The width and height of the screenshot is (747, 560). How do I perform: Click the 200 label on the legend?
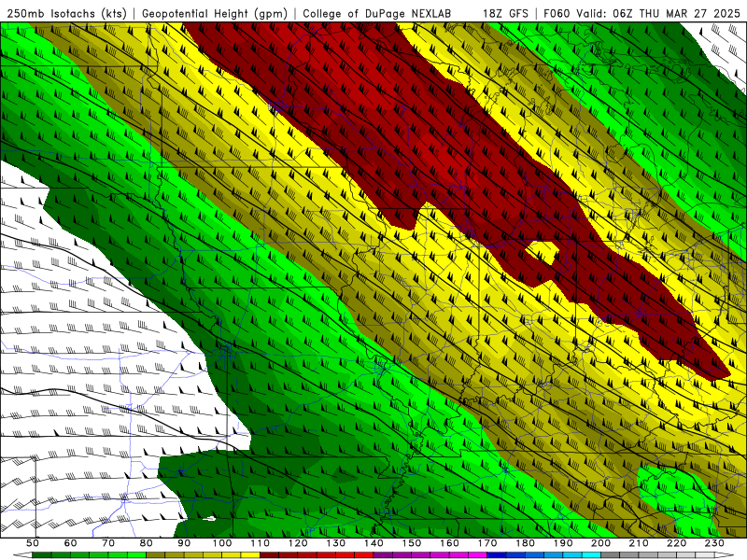pos(600,543)
